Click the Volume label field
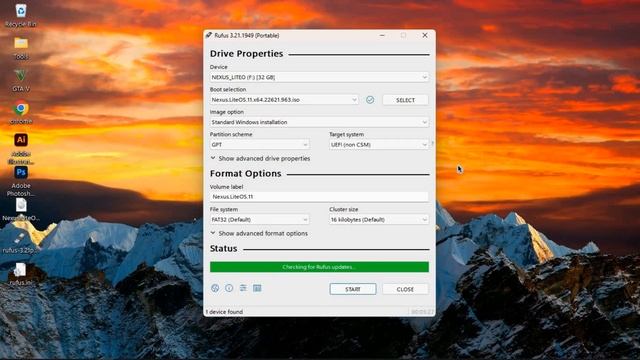 319,197
